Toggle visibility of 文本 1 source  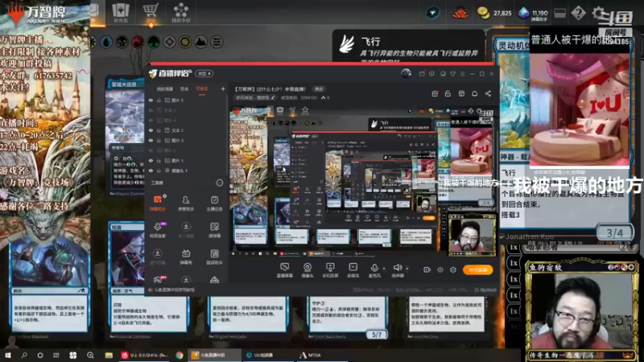pyautogui.click(x=151, y=130)
